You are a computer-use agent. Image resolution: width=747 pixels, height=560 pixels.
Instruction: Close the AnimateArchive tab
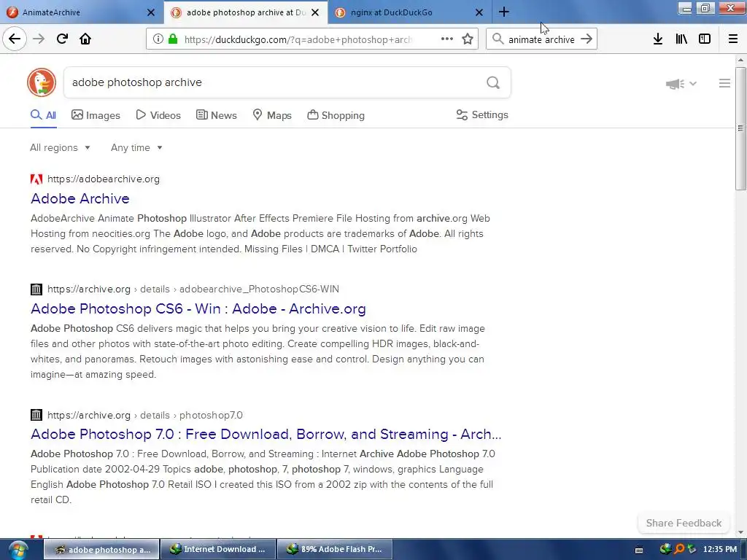coord(150,12)
